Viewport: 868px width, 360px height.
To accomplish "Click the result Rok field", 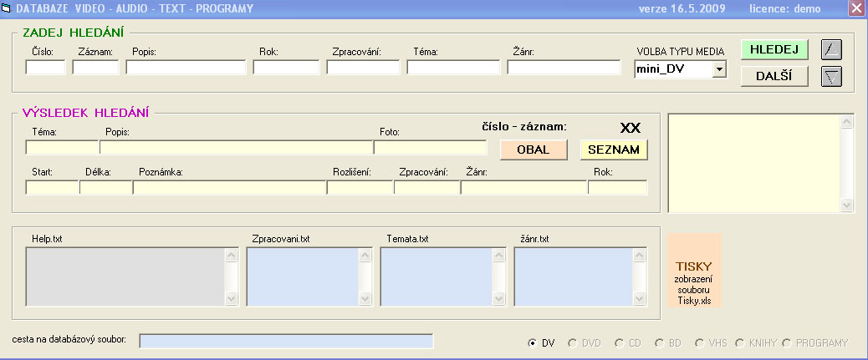I will [x=618, y=187].
